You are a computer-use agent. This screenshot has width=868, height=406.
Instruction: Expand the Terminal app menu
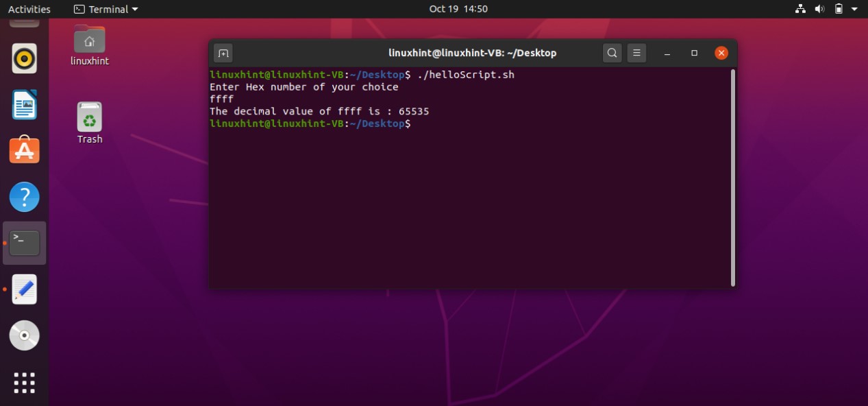[x=106, y=9]
